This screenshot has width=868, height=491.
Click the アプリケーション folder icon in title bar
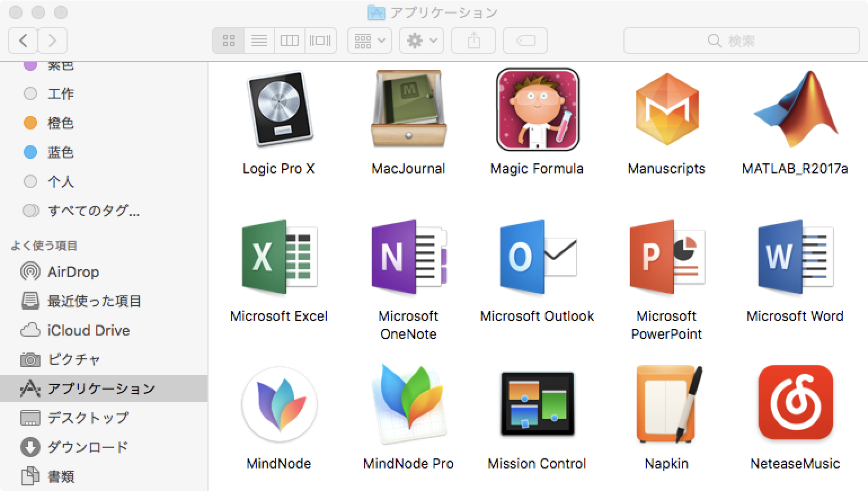pos(376,12)
